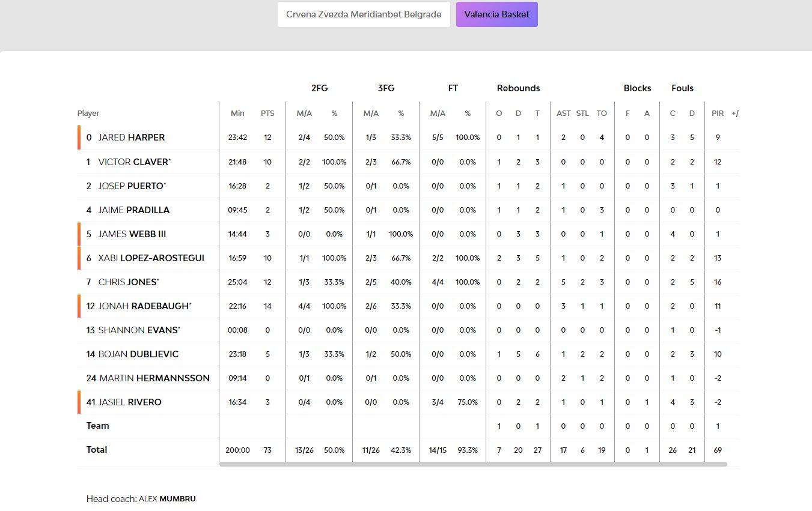Click Bojan Dubljevic's name

(x=138, y=354)
